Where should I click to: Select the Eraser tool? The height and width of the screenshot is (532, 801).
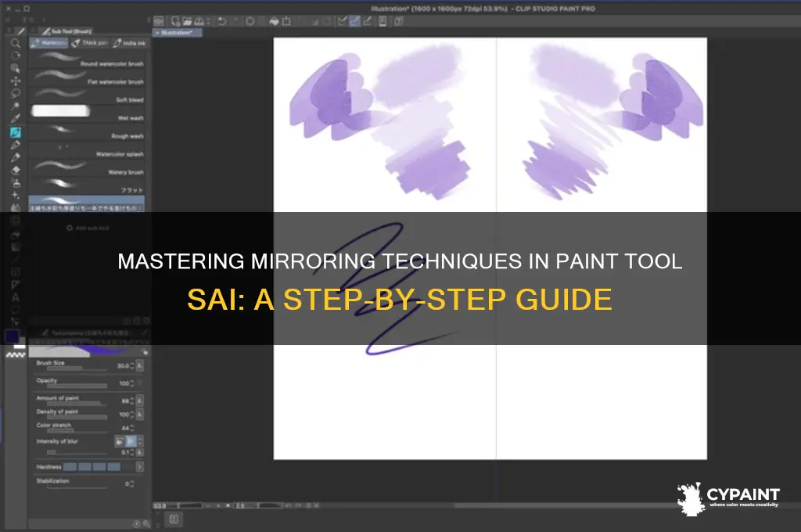tap(16, 171)
